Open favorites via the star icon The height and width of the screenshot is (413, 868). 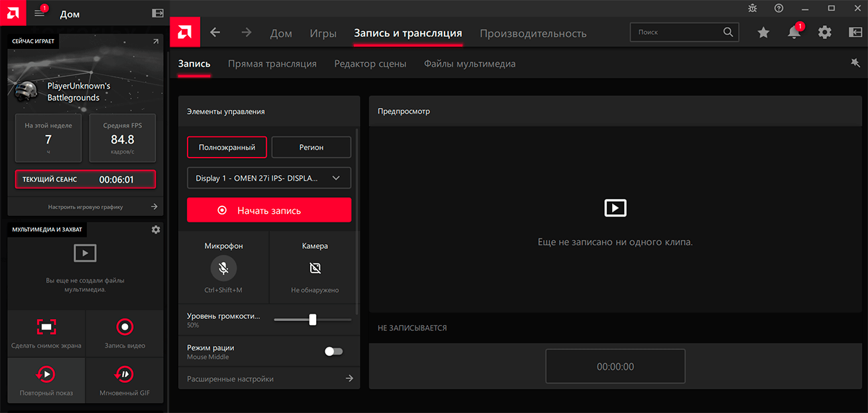[x=763, y=32]
